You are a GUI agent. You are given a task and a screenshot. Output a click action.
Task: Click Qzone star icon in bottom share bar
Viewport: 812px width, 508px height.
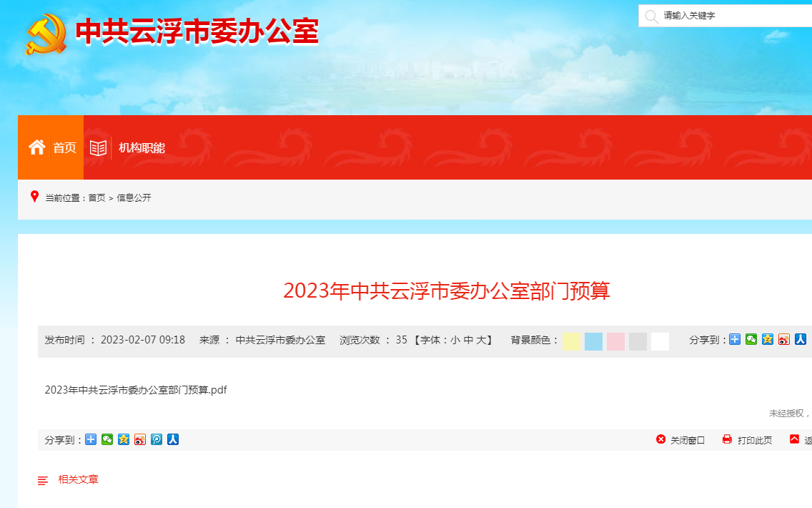124,439
